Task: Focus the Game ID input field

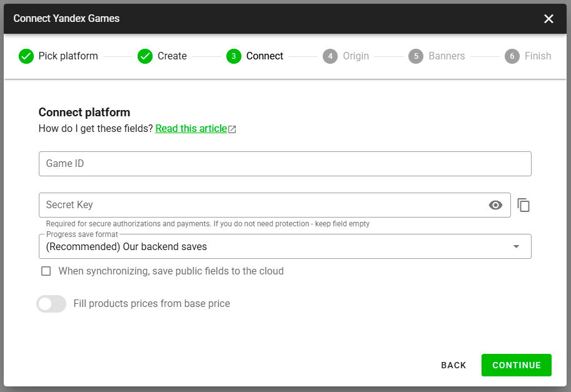Action: click(285, 164)
